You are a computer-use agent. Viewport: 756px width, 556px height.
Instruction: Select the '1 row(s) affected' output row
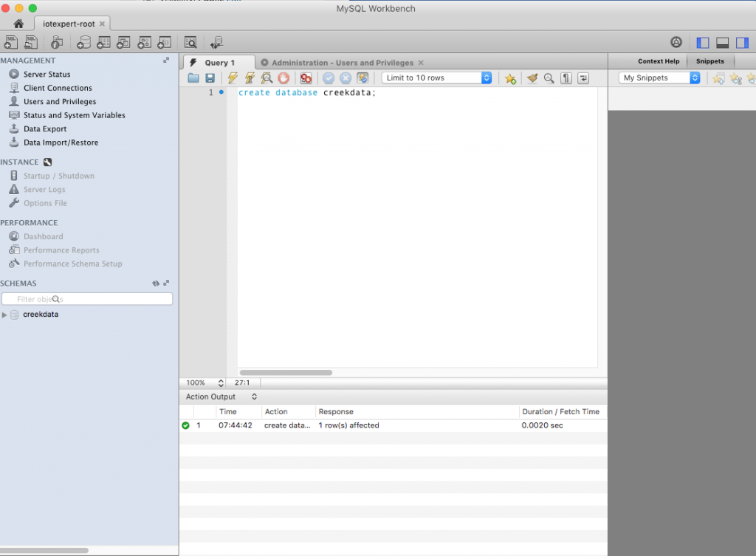(393, 425)
